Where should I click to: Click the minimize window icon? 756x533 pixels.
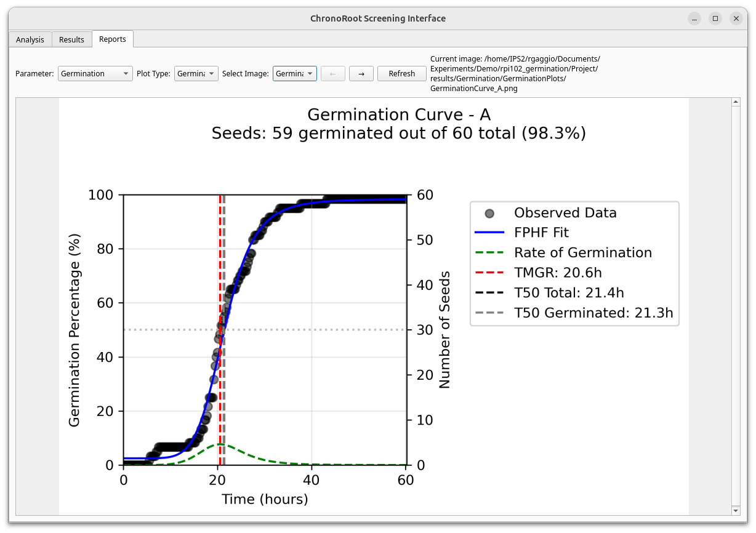[x=694, y=18]
